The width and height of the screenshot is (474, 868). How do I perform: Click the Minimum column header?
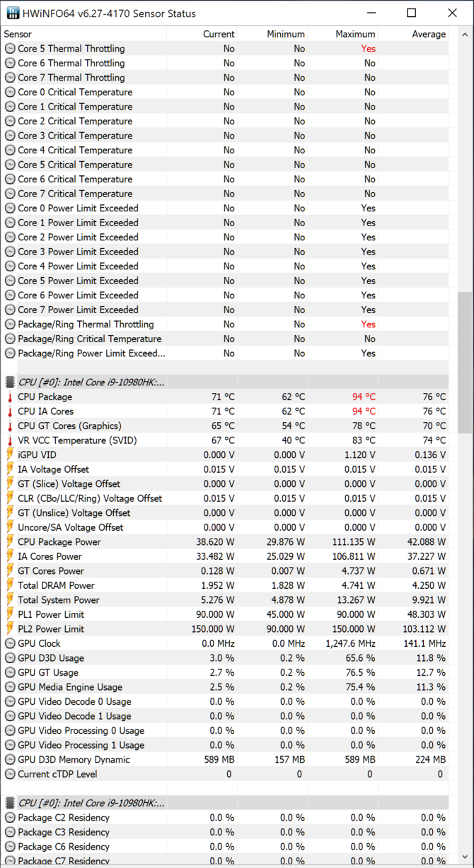pos(273,34)
